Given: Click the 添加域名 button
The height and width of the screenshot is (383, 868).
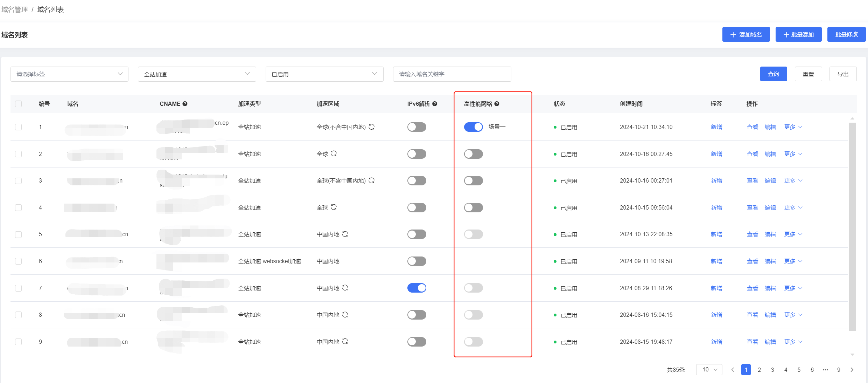Looking at the screenshot, I should (746, 34).
